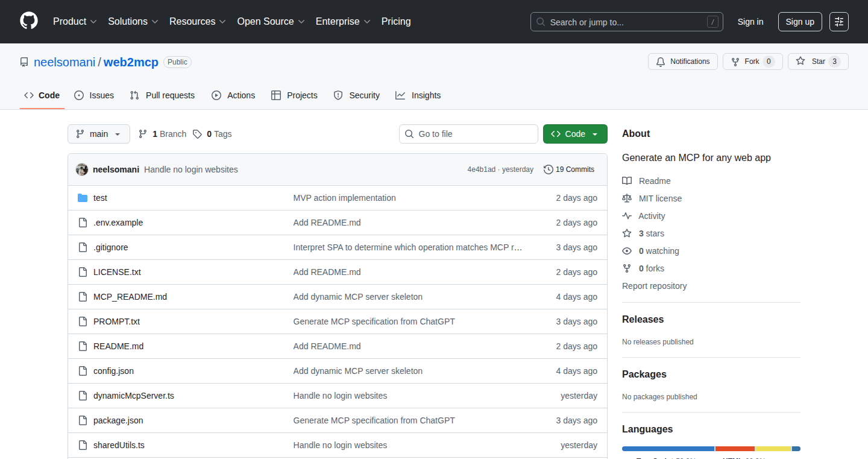The width and height of the screenshot is (868, 459).
Task: Click the Notifications button
Action: (683, 62)
